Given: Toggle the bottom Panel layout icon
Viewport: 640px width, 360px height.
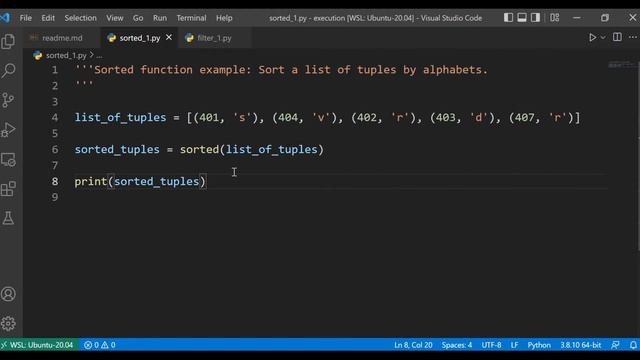Looking at the screenshot, I should (x=522, y=18).
